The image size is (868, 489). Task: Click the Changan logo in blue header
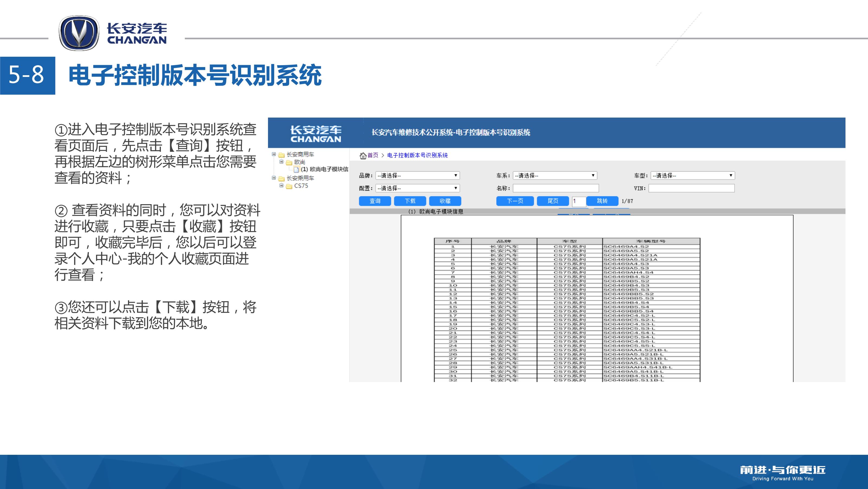point(316,134)
